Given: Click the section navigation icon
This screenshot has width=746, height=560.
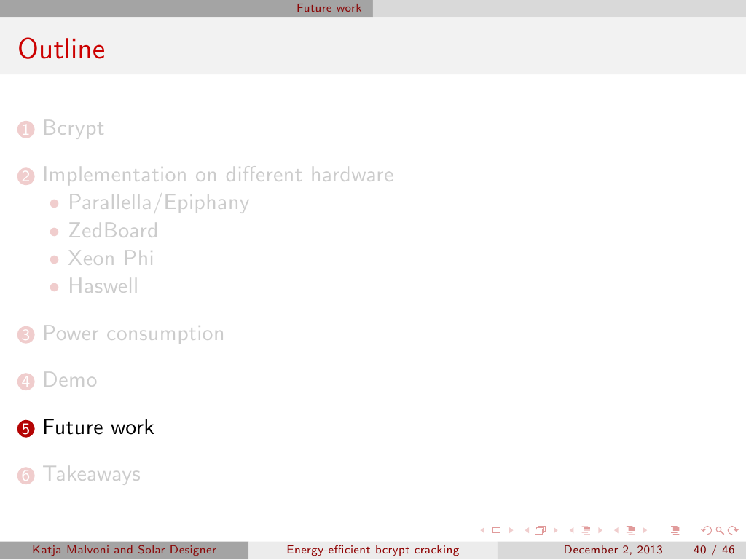Looking at the screenshot, I should pyautogui.click(x=630, y=530).
